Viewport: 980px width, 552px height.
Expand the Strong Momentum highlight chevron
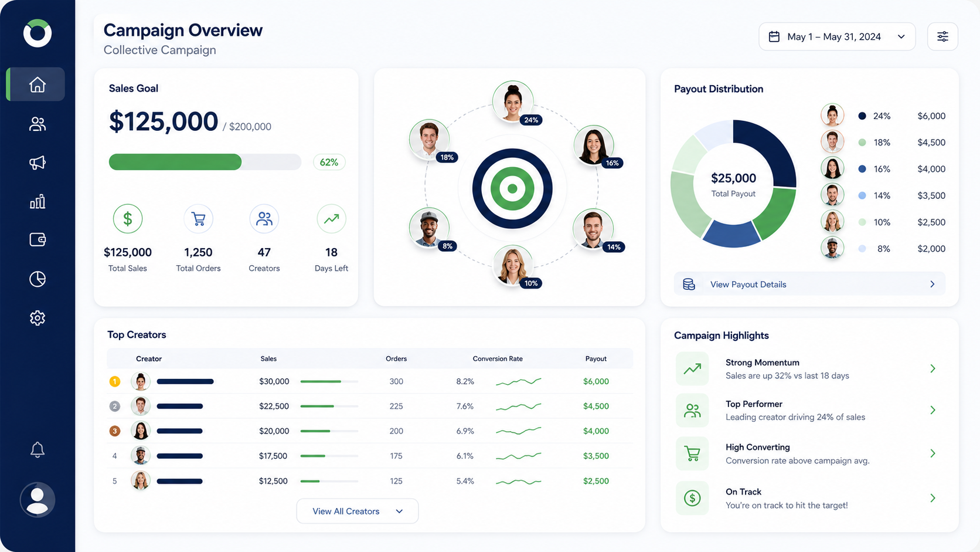933,368
